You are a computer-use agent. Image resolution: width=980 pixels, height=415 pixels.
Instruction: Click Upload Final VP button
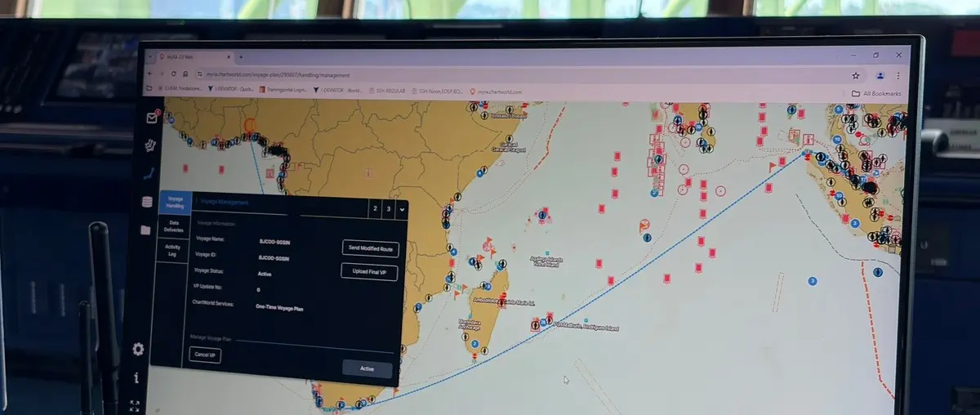[369, 272]
